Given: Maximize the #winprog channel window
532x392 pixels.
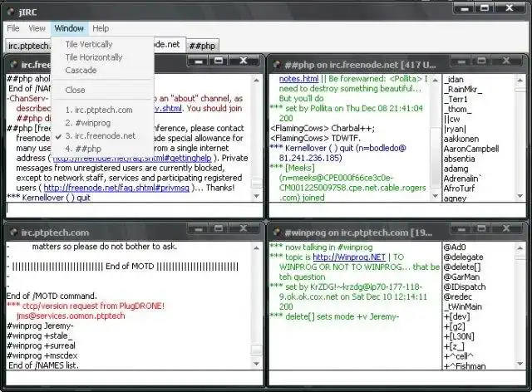Looking at the screenshot, I should click(x=481, y=229).
